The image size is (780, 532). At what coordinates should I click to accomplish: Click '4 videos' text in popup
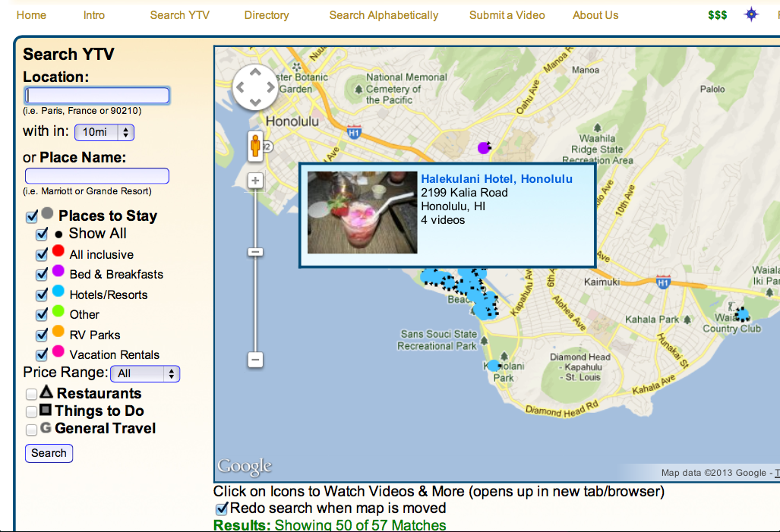[443, 220]
